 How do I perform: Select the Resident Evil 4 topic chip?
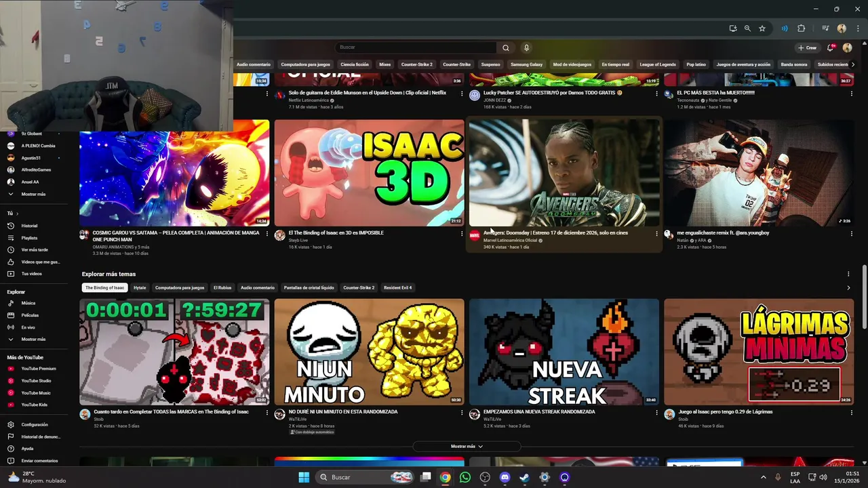[398, 287]
